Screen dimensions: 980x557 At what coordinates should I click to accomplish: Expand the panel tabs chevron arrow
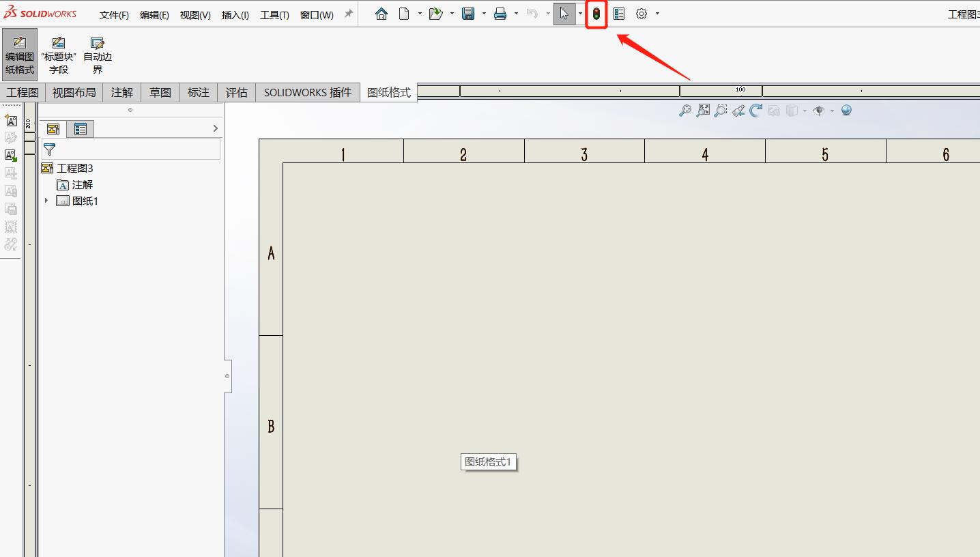click(216, 128)
